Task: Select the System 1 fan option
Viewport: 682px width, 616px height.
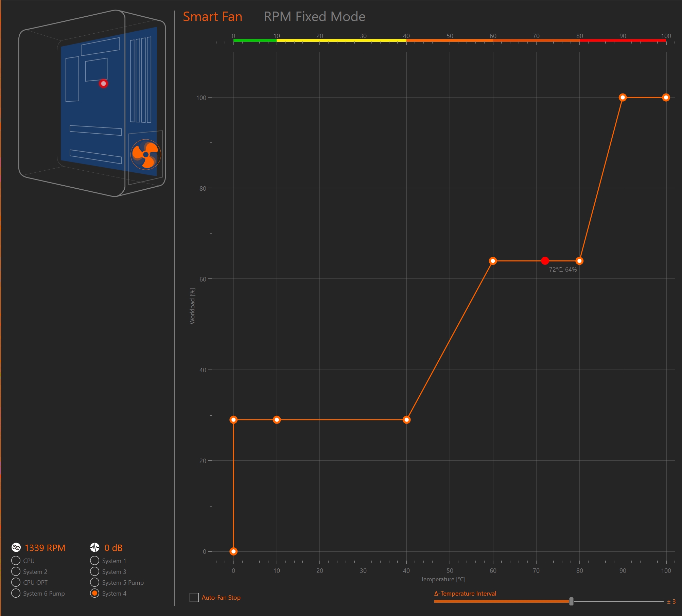Action: pyautogui.click(x=95, y=561)
